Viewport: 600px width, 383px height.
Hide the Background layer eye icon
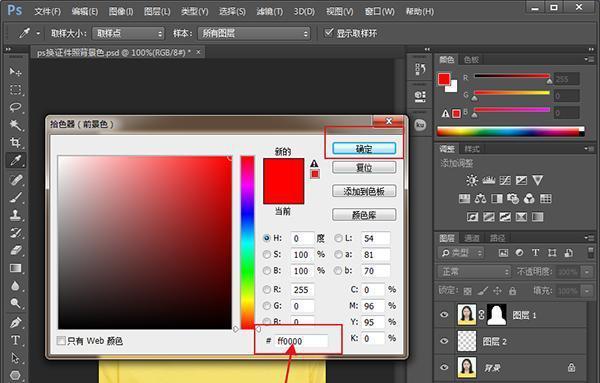click(444, 367)
